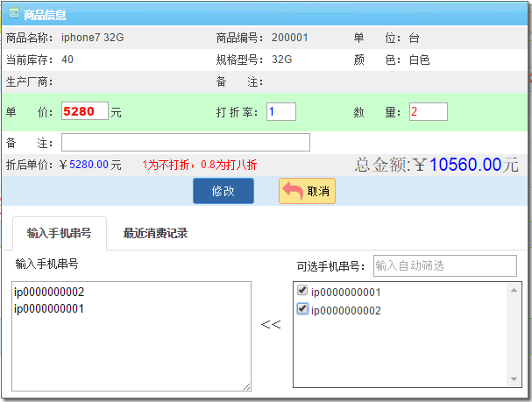532x402 pixels.
Task: Click the orange back arrow icon on 取消
Action: [x=293, y=191]
